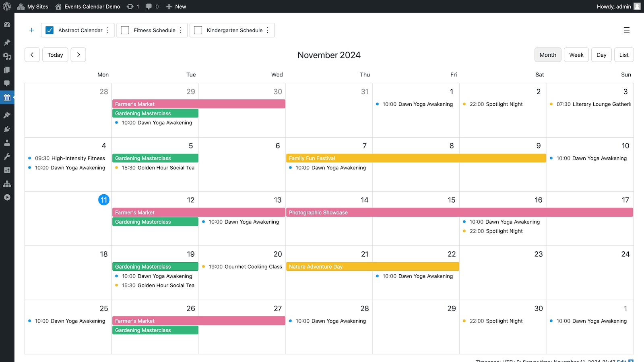
Task: Open the updates indicator in admin bar
Action: pos(133,6)
